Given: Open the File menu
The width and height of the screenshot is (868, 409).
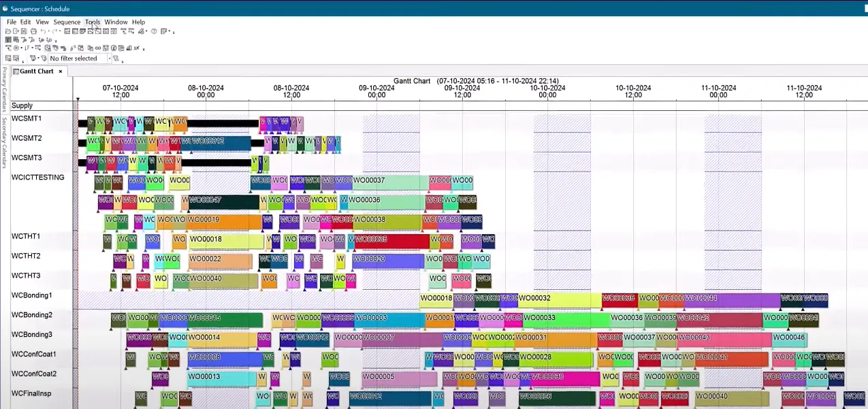Looking at the screenshot, I should [11, 22].
